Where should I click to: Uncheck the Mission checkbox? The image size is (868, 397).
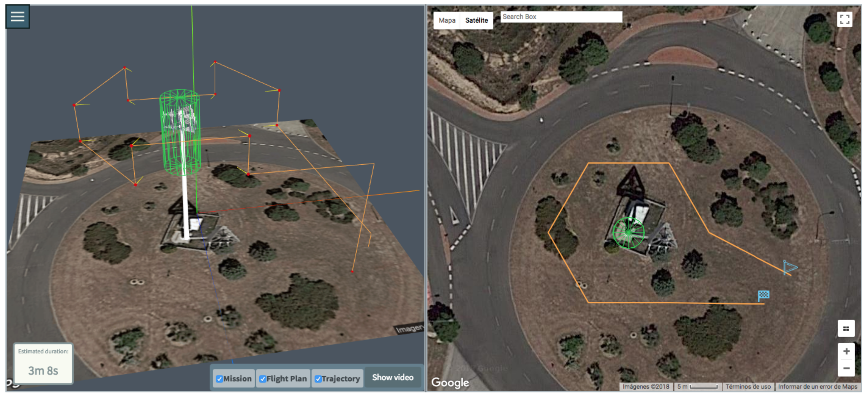coord(219,378)
